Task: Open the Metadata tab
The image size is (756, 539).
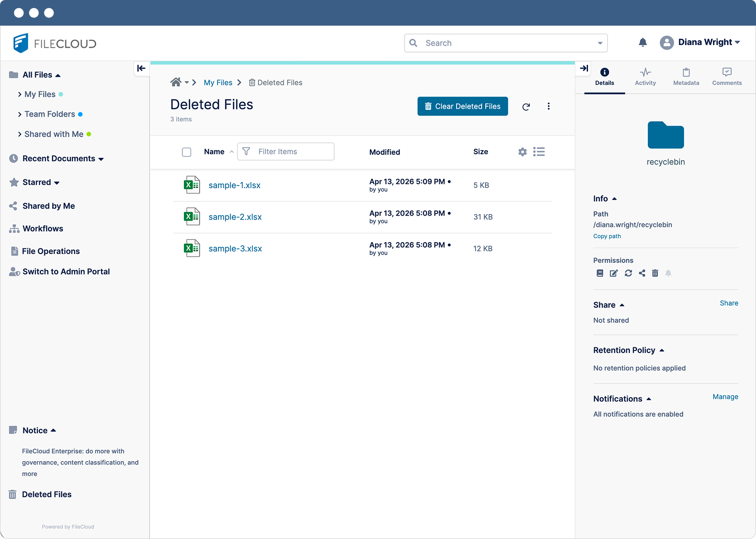Action: point(686,77)
